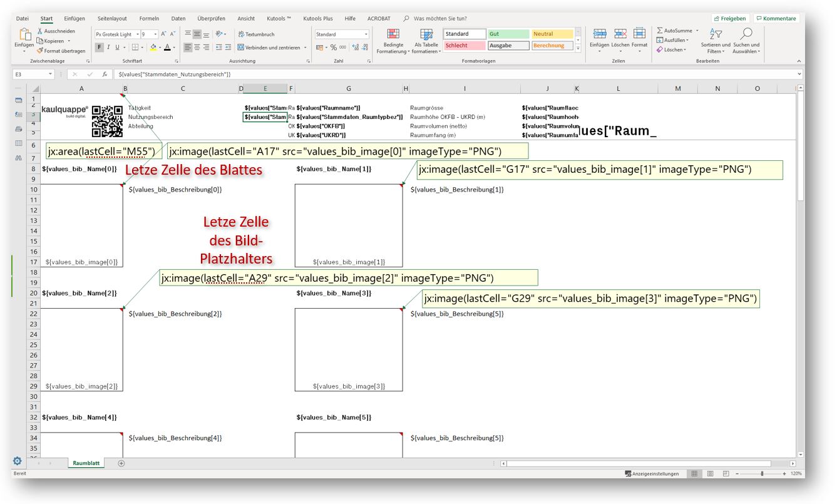This screenshot has height=504, width=837.
Task: Decrease indent of cell content
Action: point(219,47)
